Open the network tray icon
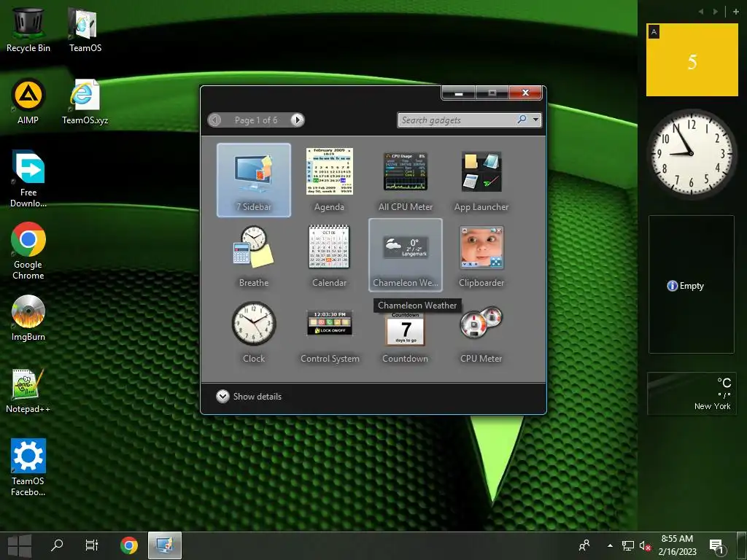Screen dimensions: 747x560 pyautogui.click(x=628, y=545)
